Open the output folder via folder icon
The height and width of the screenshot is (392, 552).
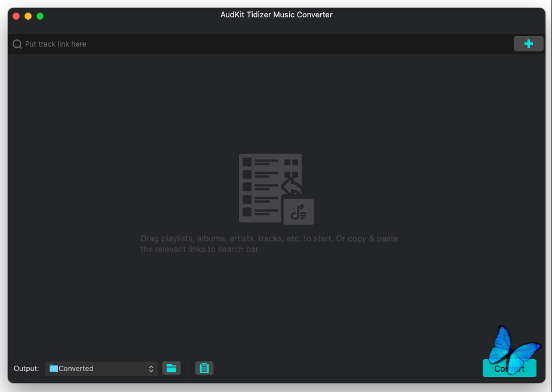point(171,368)
